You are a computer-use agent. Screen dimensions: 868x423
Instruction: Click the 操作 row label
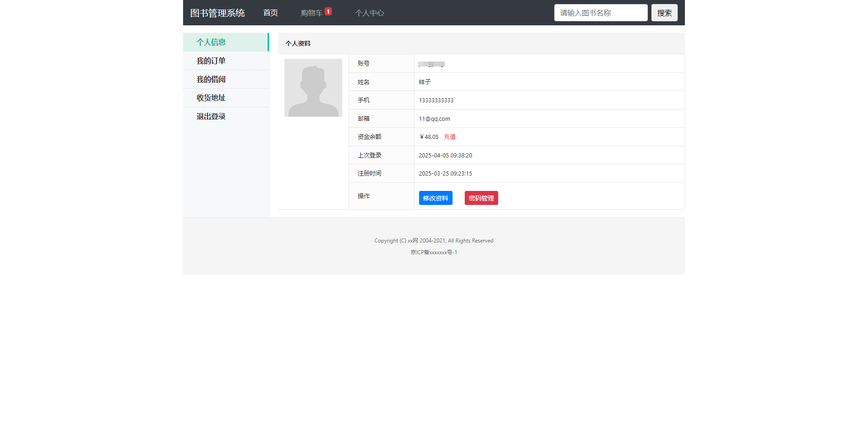point(363,196)
